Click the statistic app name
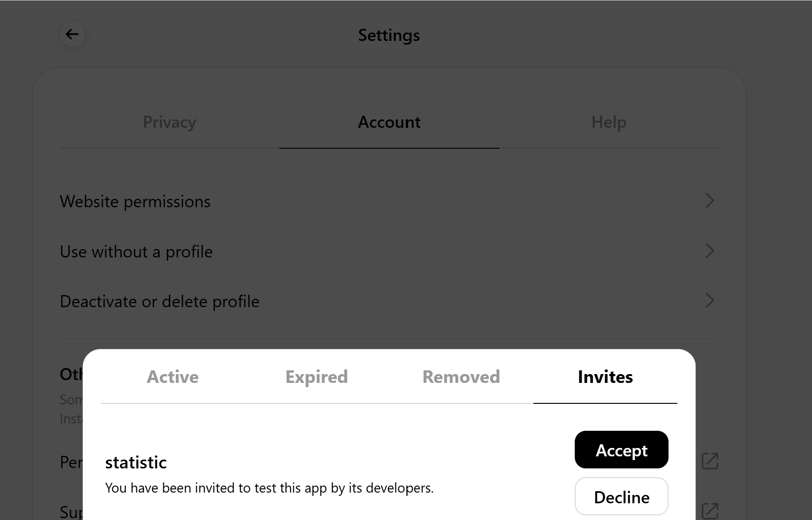The image size is (812, 520). pos(136,462)
